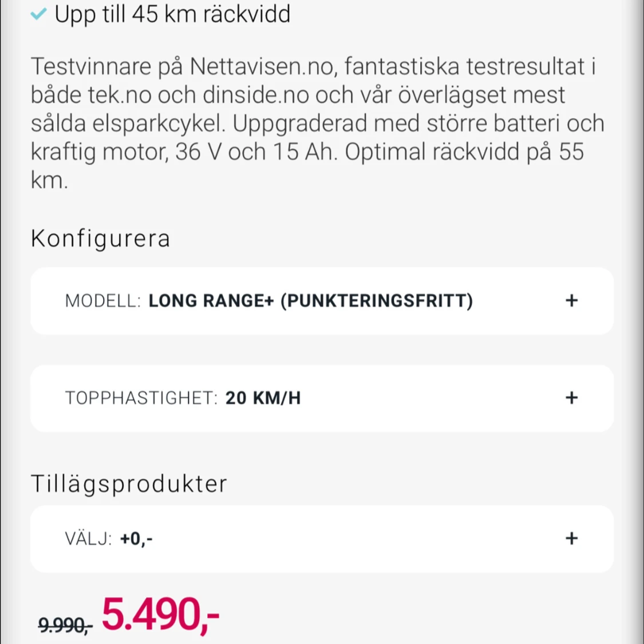
Task: Click the MODELL label
Action: [102, 301]
